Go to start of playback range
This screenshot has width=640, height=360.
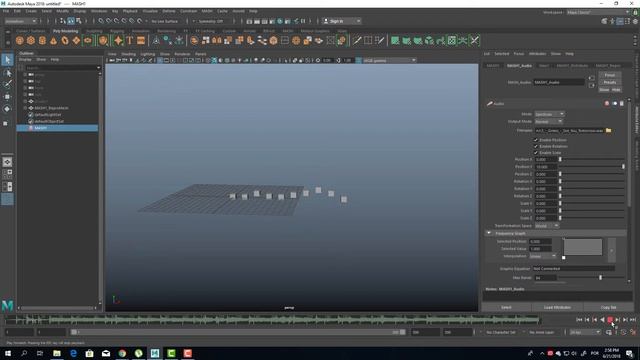pyautogui.click(x=579, y=320)
